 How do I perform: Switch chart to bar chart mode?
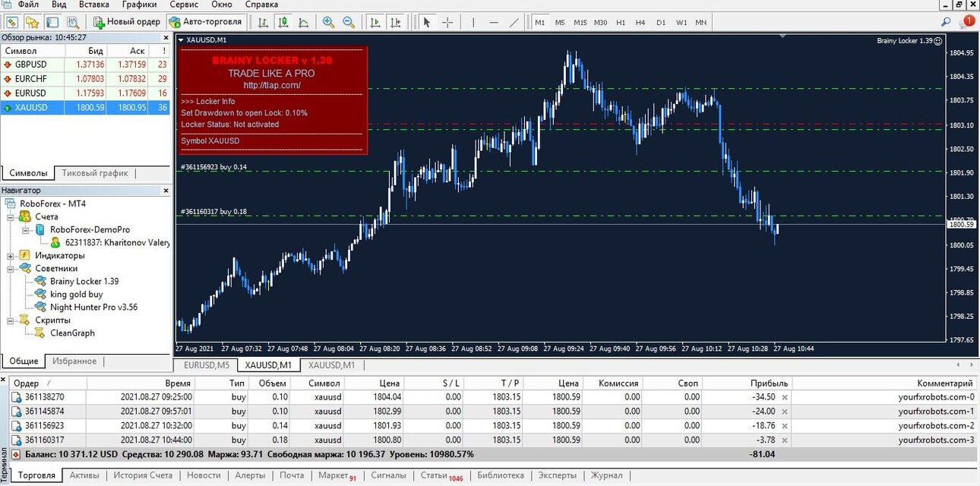point(263,22)
